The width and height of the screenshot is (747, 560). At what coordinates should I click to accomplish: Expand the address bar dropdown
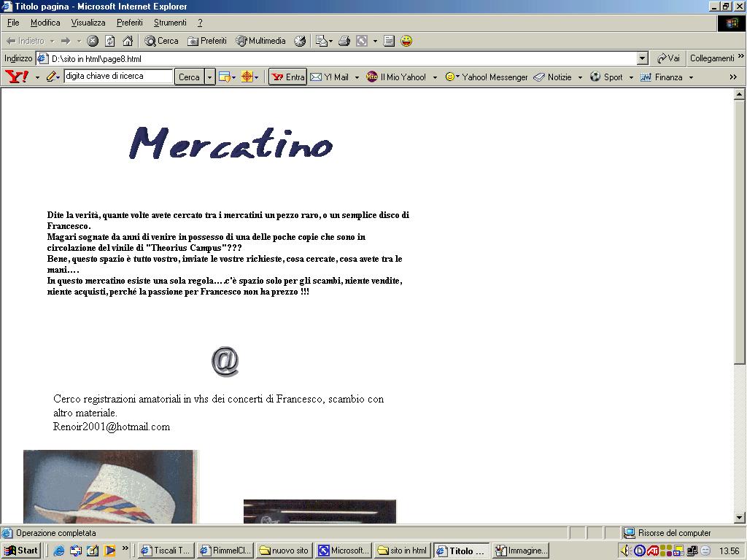643,58
